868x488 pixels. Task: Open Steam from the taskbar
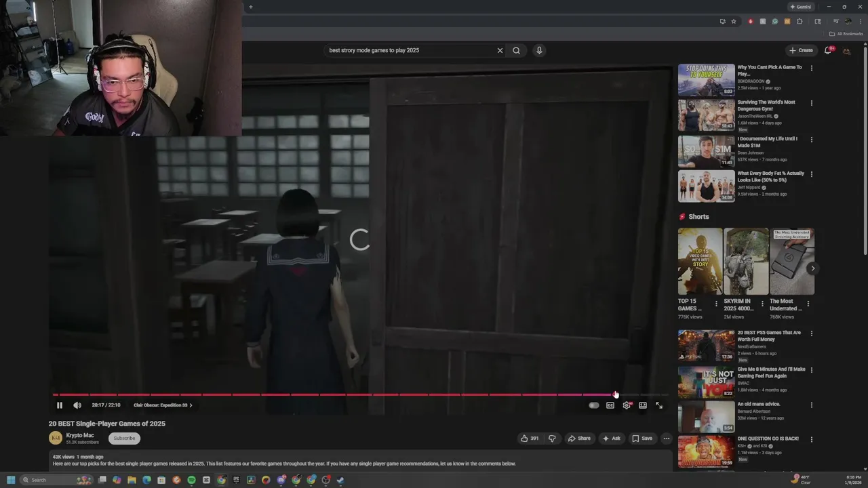point(340,480)
